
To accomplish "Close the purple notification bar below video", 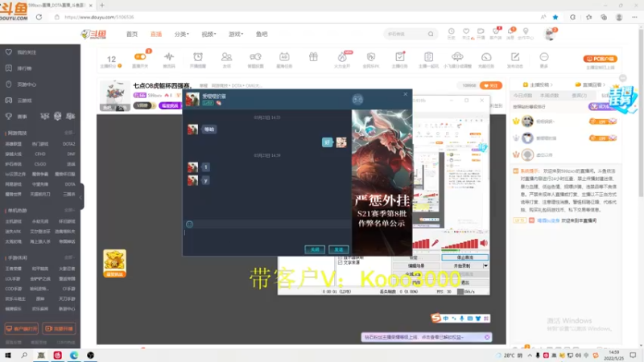I will click(487, 337).
